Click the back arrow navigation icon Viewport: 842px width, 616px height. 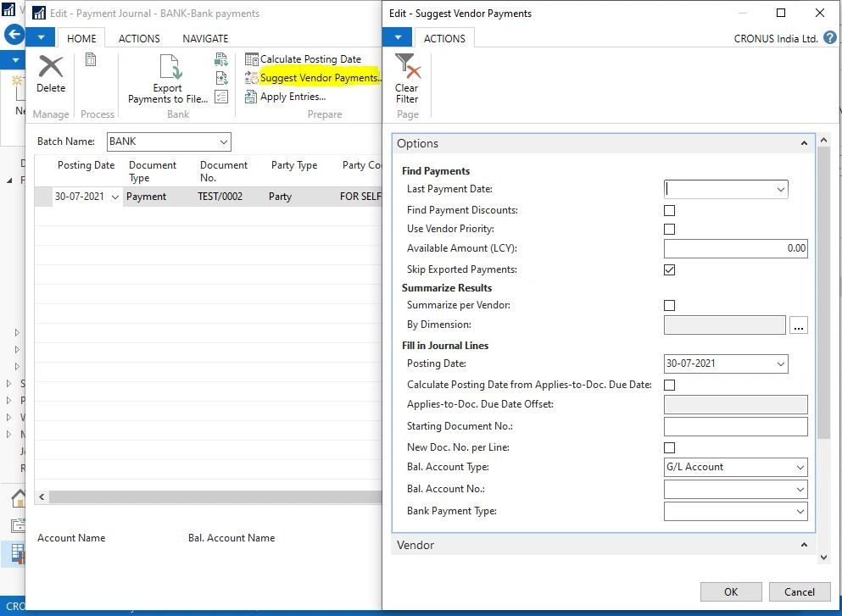(14, 35)
